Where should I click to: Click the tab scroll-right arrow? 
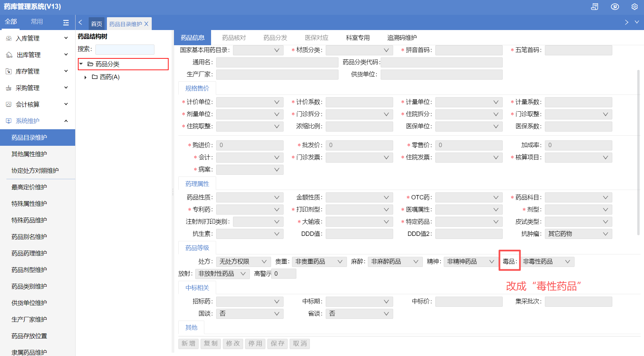[626, 22]
